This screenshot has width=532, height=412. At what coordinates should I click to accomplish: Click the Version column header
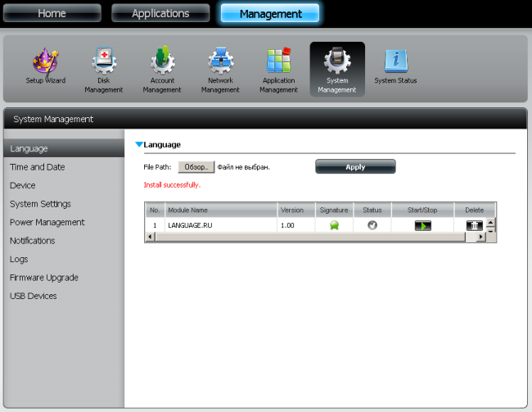pyautogui.click(x=295, y=211)
